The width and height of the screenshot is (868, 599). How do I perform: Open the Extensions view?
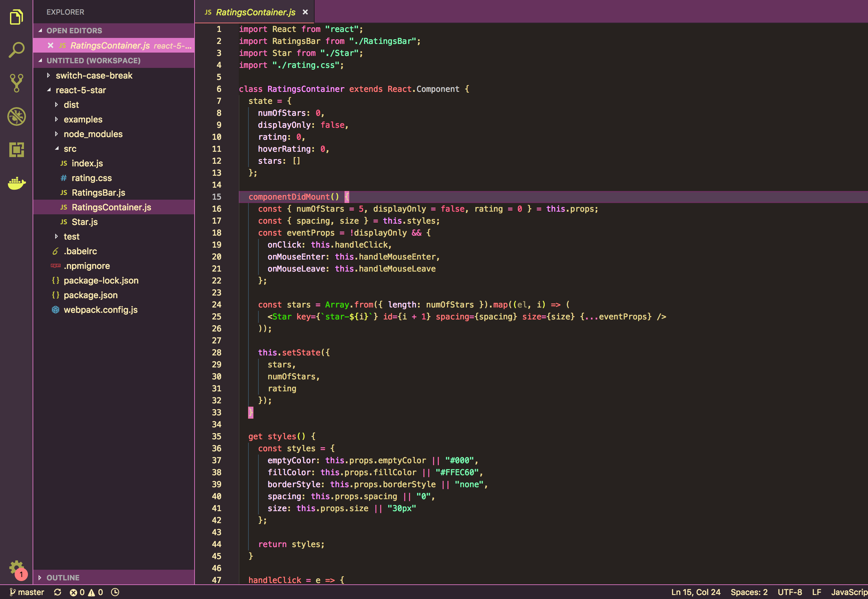(x=16, y=149)
